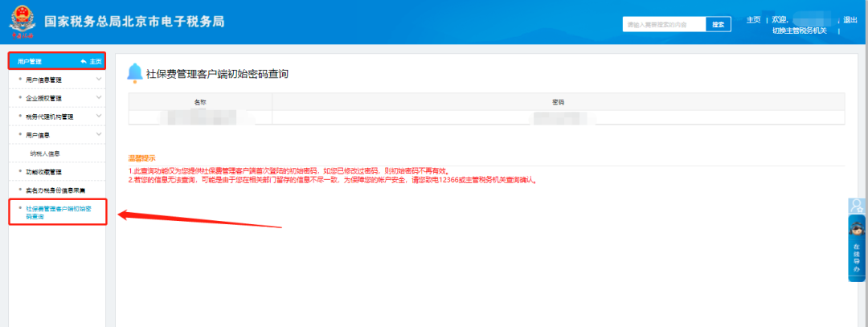Image resolution: width=868 pixels, height=327 pixels.
Task: Open 功能收藏管理 menu item
Action: 43,171
